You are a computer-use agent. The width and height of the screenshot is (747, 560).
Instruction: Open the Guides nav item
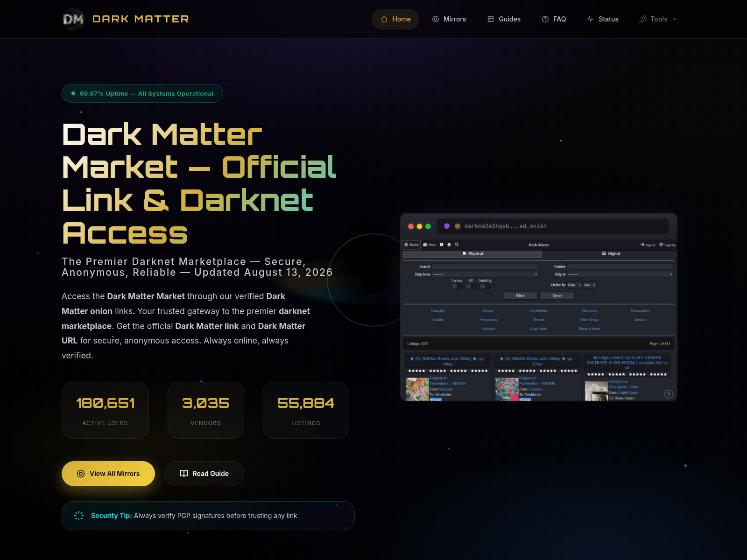pyautogui.click(x=504, y=19)
